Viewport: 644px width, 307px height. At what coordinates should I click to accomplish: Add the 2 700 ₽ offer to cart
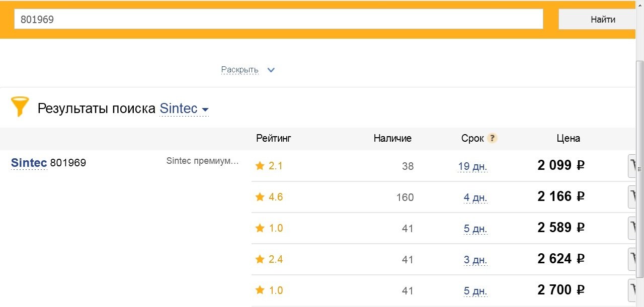[x=632, y=290]
